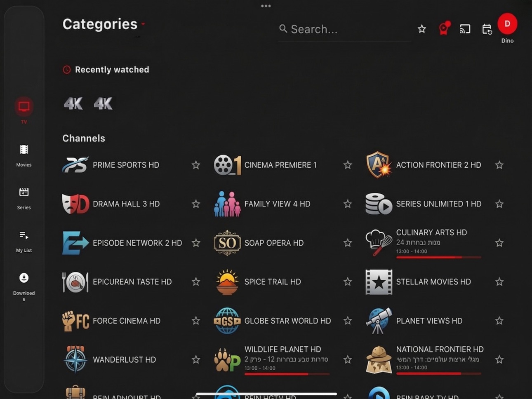The image size is (532, 399).
Task: Toggle favorite star for Drama Hall 3 HD
Action: point(196,204)
